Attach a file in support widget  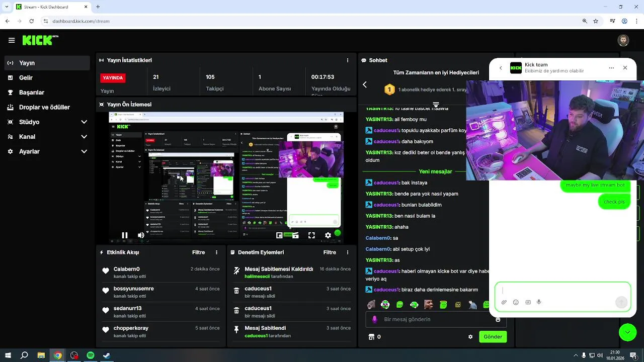coord(504,302)
